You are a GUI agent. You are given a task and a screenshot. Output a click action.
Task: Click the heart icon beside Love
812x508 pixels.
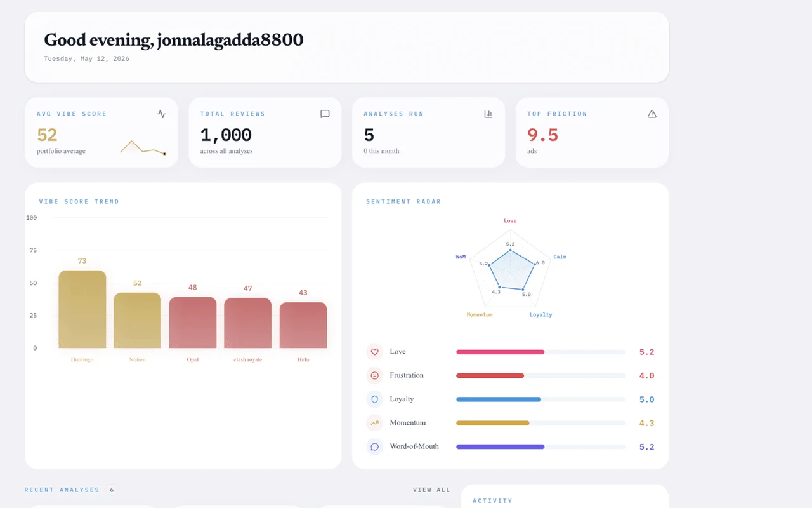374,352
